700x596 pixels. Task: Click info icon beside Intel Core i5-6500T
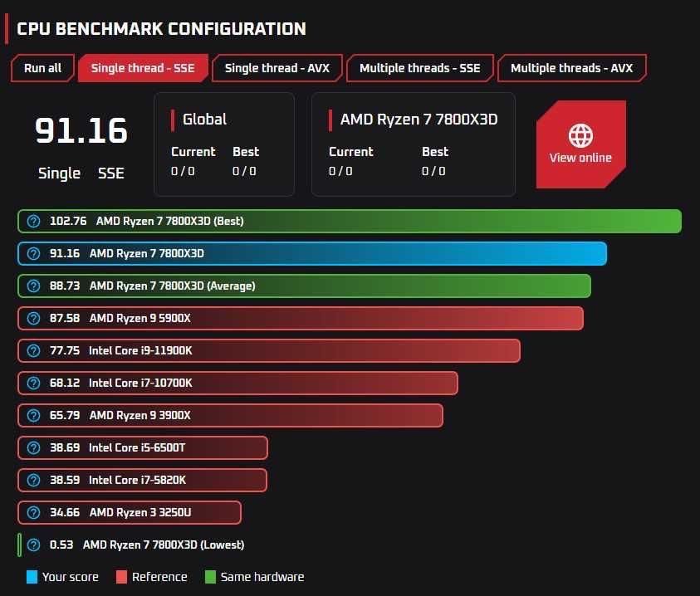tap(33, 447)
